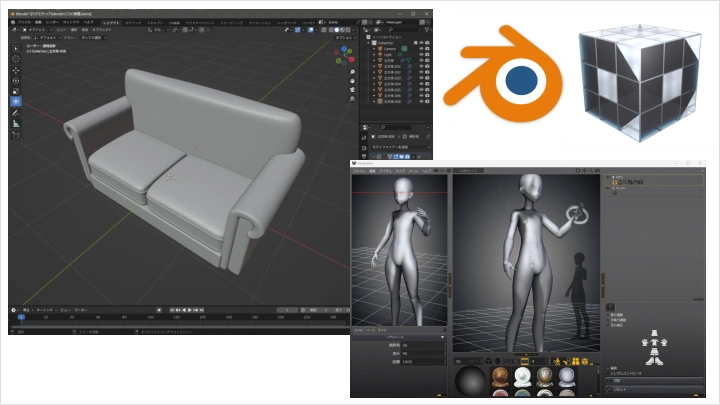Screen dimensions: 720x405
Task: Open the オプション dropdown in Blender viewport
Action: pos(345,38)
